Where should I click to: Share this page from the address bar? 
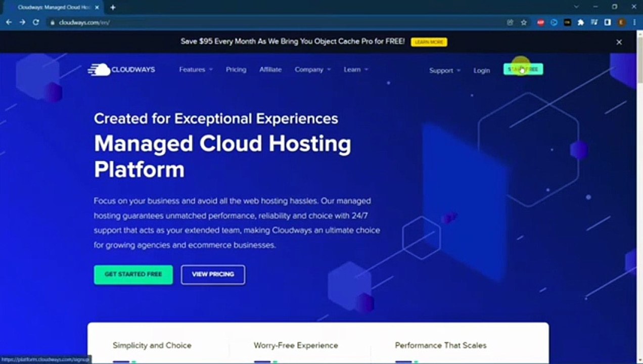tap(510, 22)
